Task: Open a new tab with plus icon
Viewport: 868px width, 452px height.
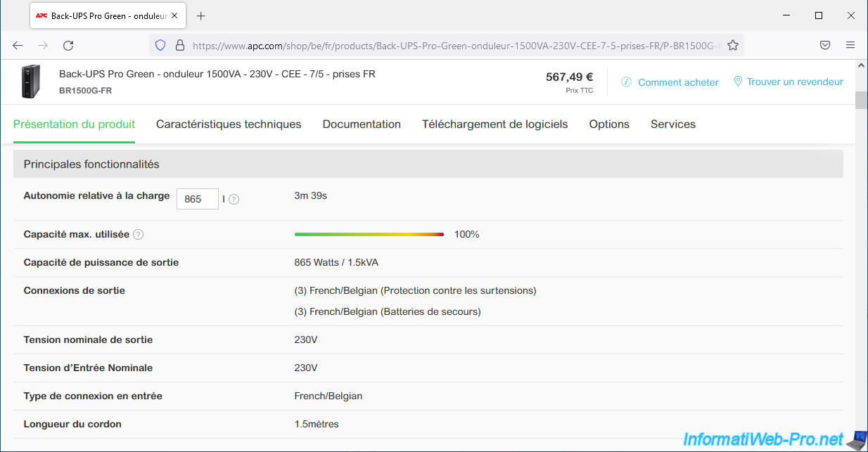Action: coord(201,15)
